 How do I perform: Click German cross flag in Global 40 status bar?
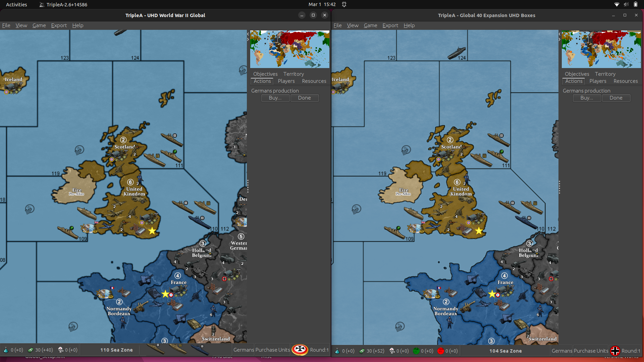pyautogui.click(x=615, y=351)
